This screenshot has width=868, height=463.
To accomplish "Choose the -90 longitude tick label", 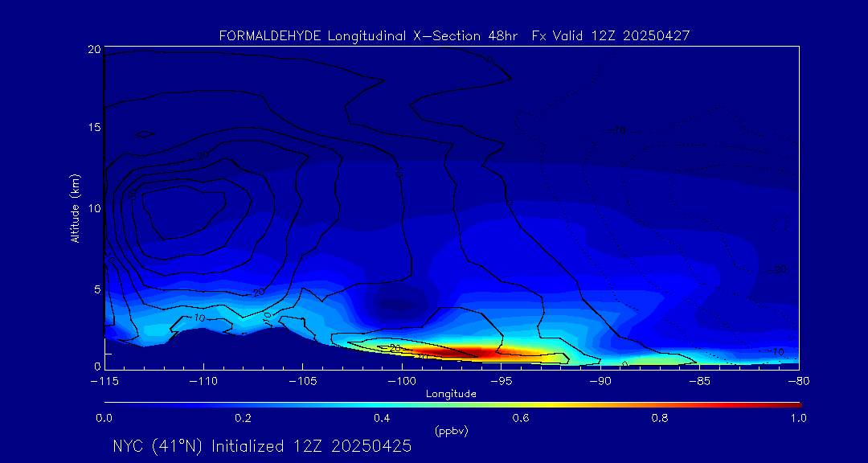I will [600, 382].
